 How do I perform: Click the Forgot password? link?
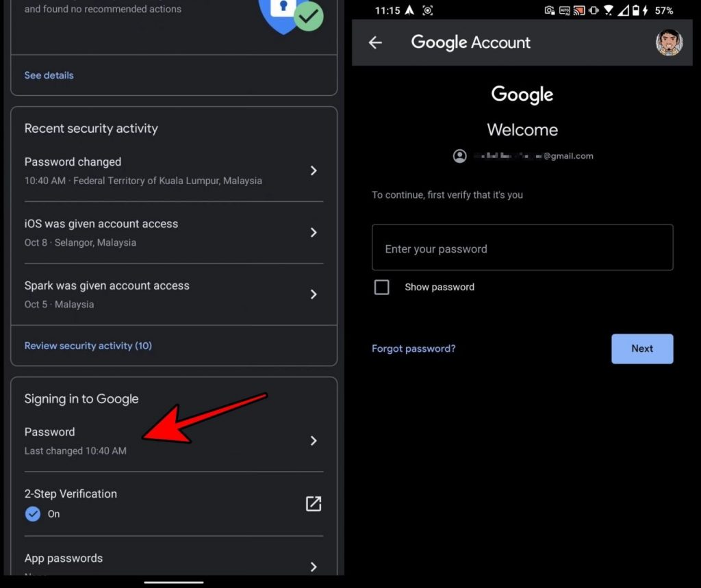point(413,348)
